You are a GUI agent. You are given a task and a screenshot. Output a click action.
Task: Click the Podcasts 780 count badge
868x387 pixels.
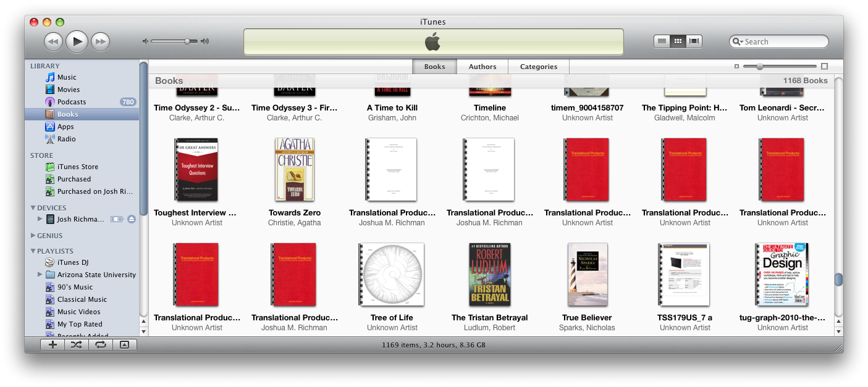(x=128, y=102)
